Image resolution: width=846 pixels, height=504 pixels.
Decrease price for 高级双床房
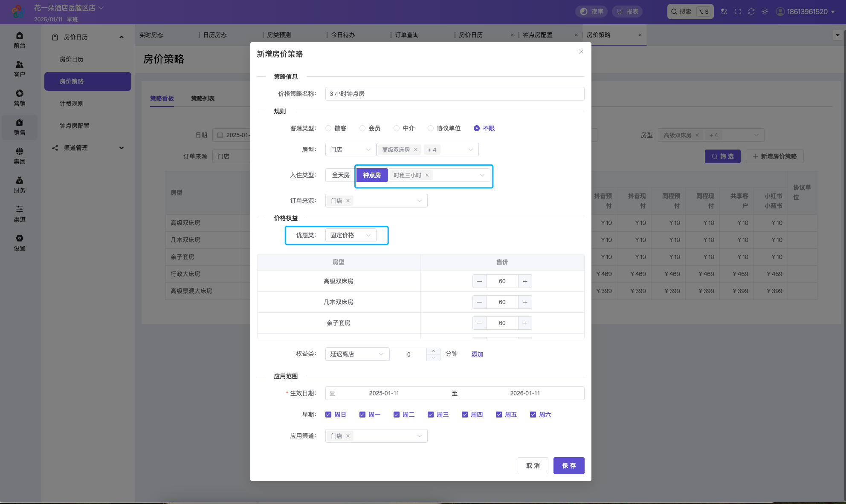[x=479, y=281]
